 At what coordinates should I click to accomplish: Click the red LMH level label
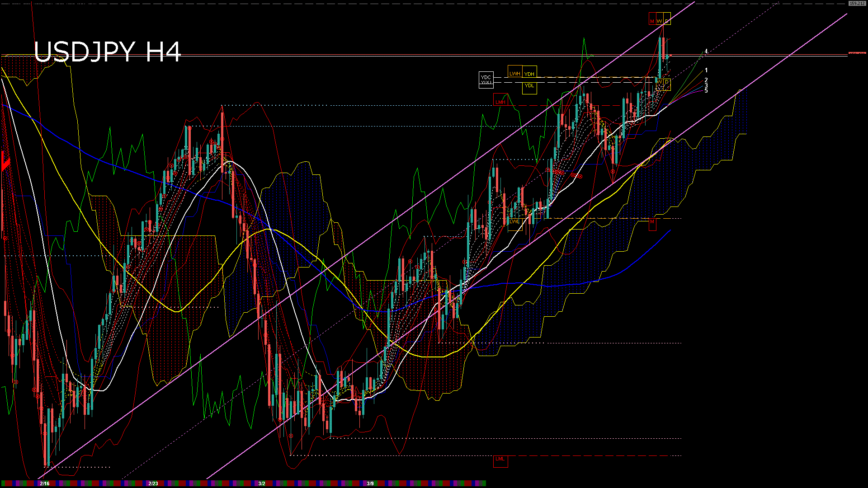pyautogui.click(x=500, y=102)
